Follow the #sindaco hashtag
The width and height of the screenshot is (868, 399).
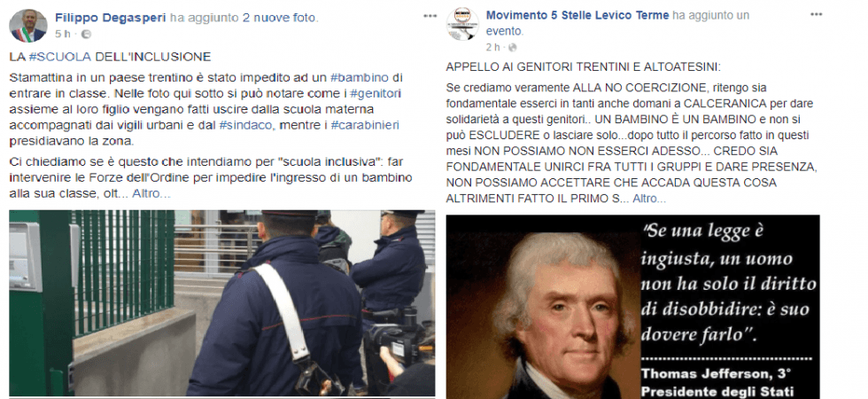pyautogui.click(x=245, y=125)
